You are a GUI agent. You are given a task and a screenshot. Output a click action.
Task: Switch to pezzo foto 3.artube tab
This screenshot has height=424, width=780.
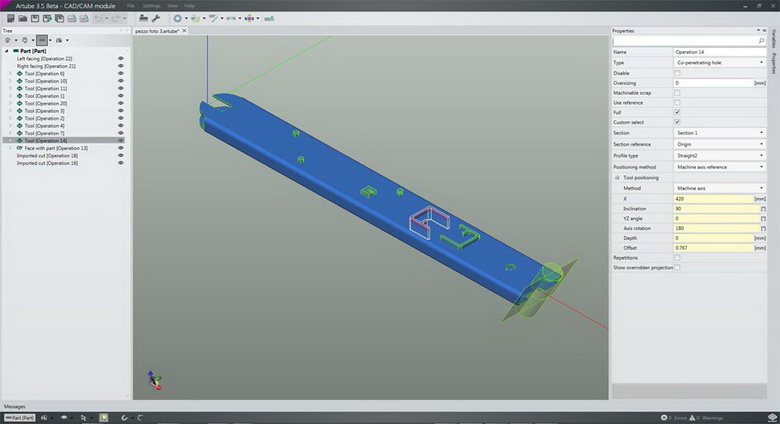click(157, 31)
